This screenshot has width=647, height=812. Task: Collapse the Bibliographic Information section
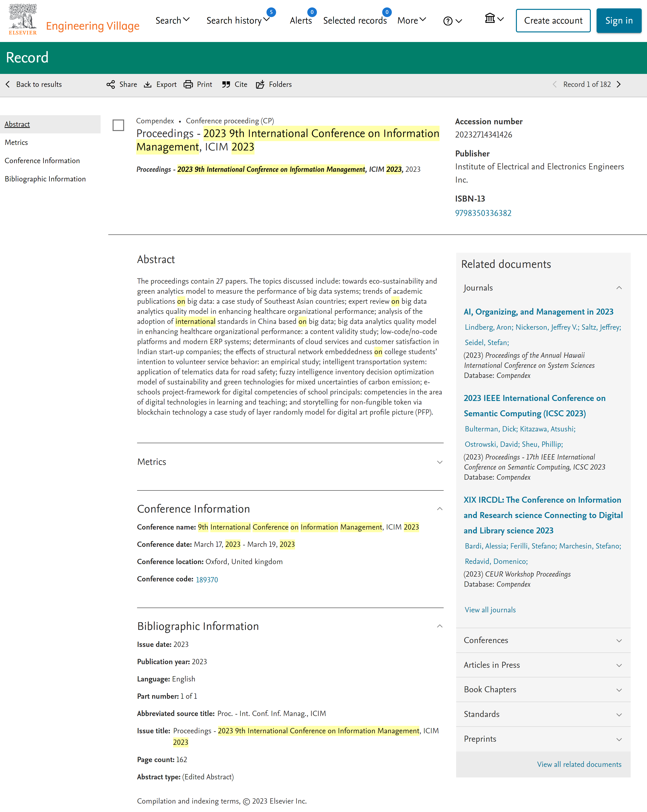[x=439, y=626]
